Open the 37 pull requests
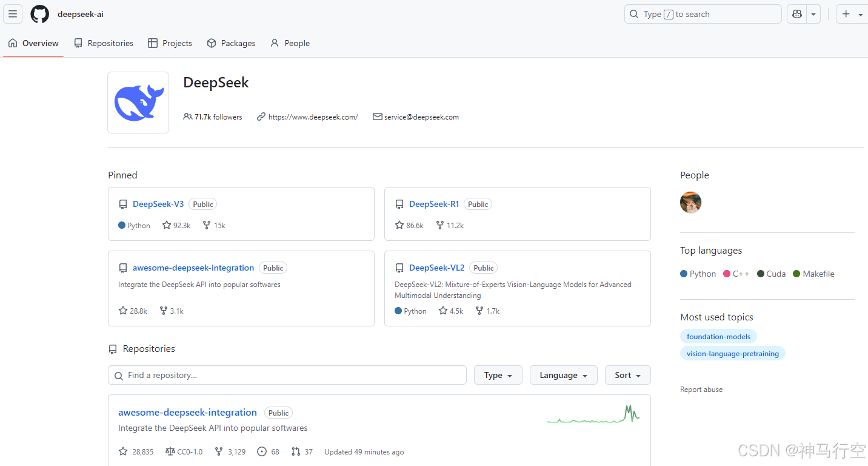Image resolution: width=868 pixels, height=466 pixels. [x=302, y=451]
